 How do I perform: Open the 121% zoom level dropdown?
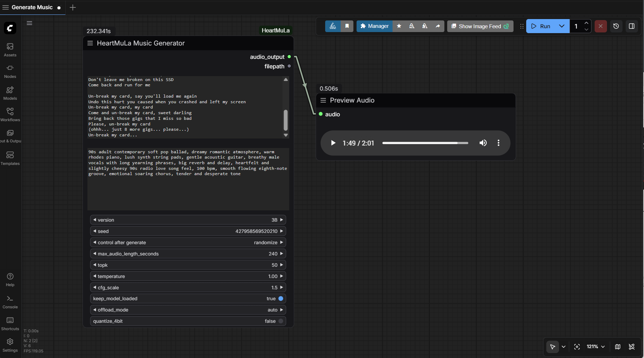coord(595,347)
